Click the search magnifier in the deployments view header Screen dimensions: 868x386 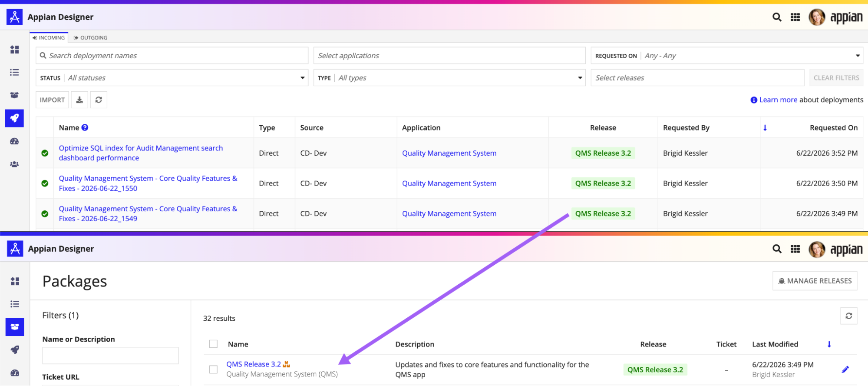777,17
